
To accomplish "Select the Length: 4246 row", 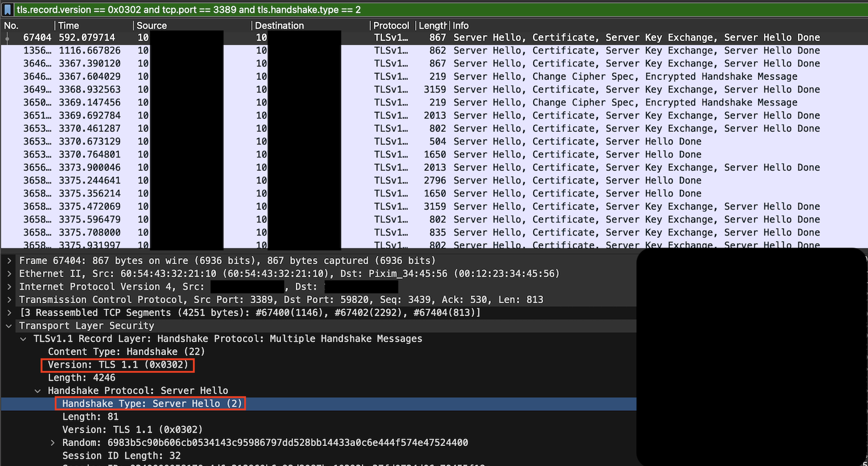I will 319,378.
